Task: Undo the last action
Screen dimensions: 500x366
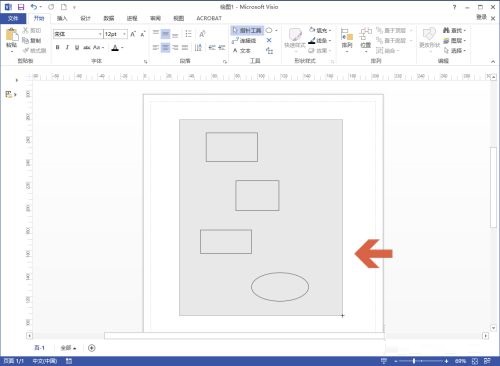Action: pos(34,7)
